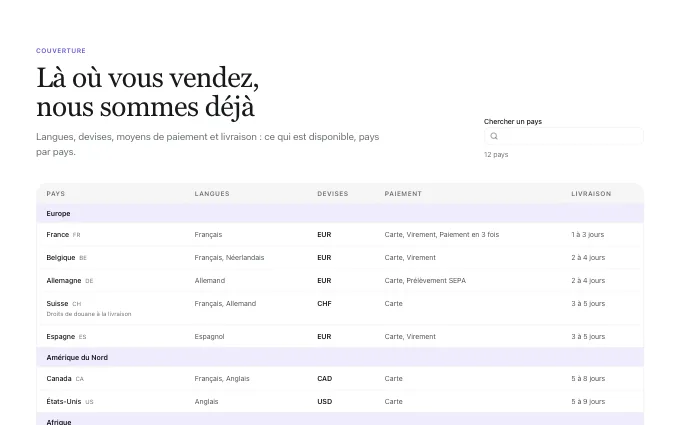This screenshot has width=680, height=425.
Task: Click the CAD currency cell
Action: coord(324,379)
